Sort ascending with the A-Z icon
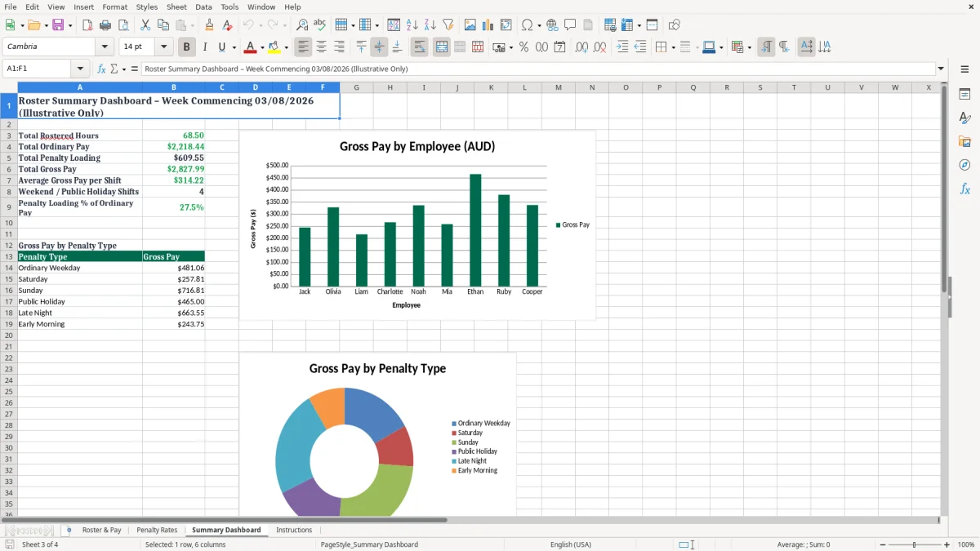Image resolution: width=980 pixels, height=551 pixels. coord(412,25)
